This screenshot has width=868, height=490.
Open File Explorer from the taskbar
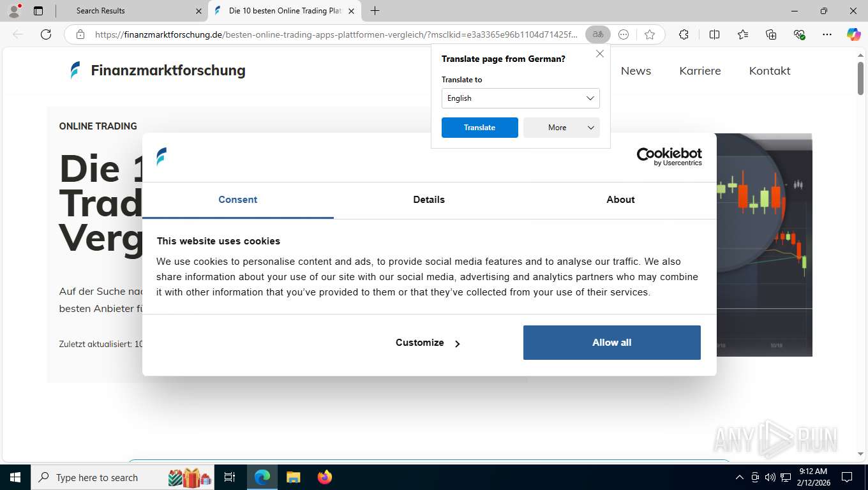click(x=293, y=477)
